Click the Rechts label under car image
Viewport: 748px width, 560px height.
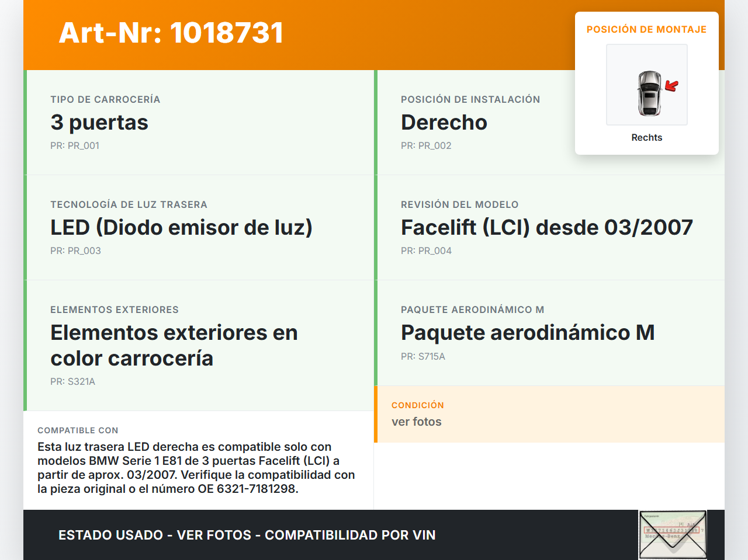646,137
